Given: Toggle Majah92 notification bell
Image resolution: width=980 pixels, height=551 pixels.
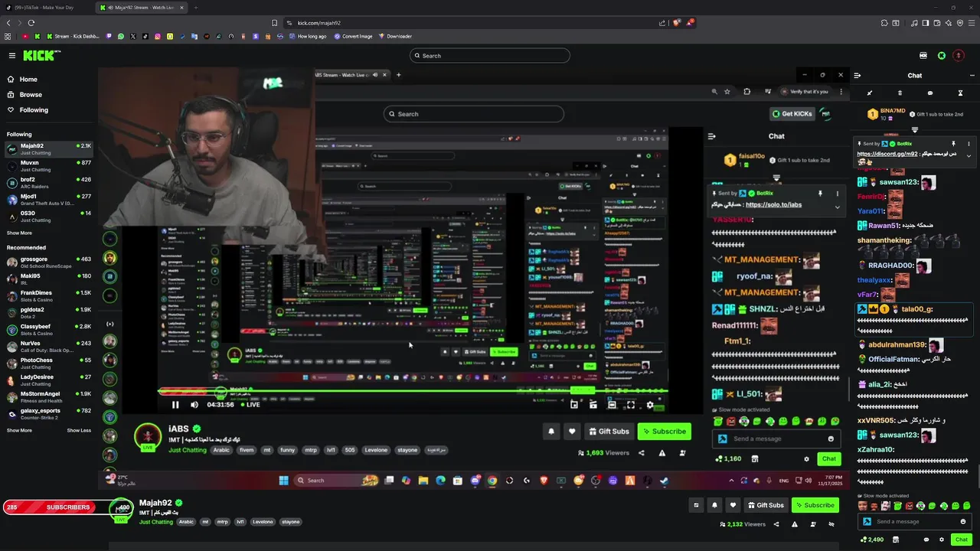Looking at the screenshot, I should coord(714,505).
